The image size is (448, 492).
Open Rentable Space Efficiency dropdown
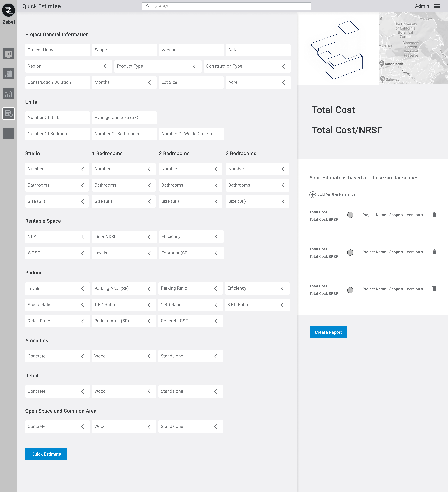191,237
